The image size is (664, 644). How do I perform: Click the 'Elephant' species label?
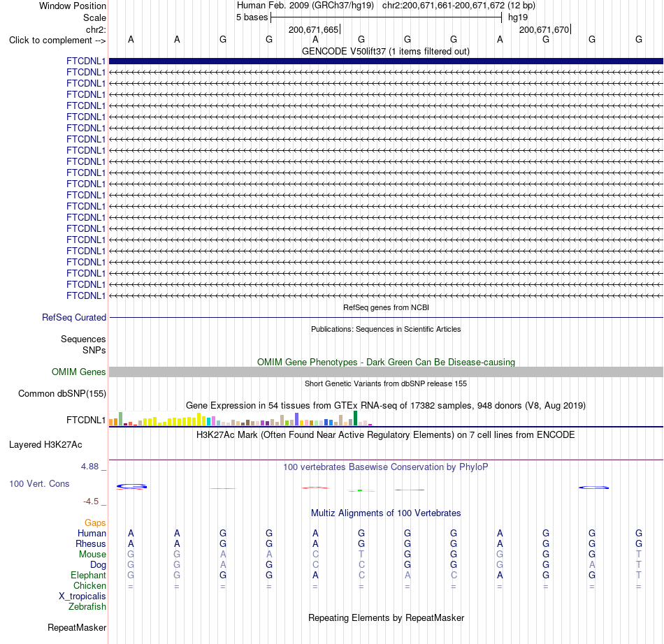coord(88,576)
